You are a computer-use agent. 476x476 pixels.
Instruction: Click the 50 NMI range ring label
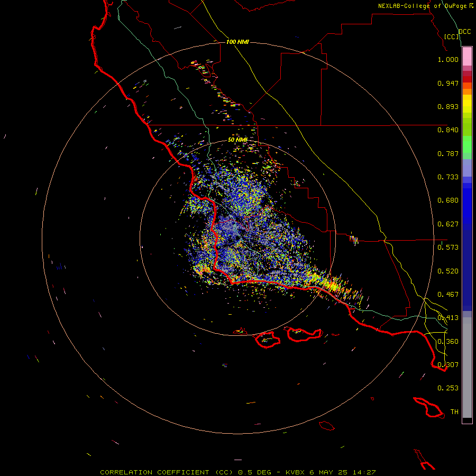coord(237,140)
